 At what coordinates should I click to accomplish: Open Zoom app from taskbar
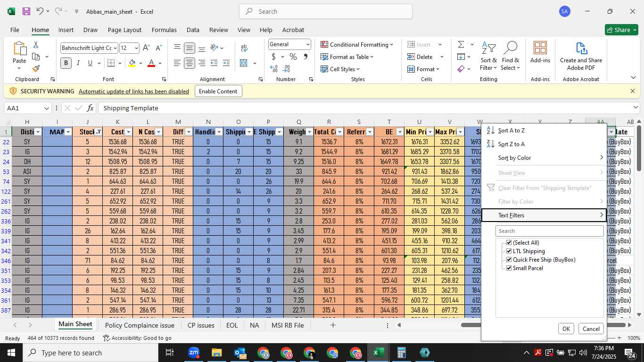point(193,353)
